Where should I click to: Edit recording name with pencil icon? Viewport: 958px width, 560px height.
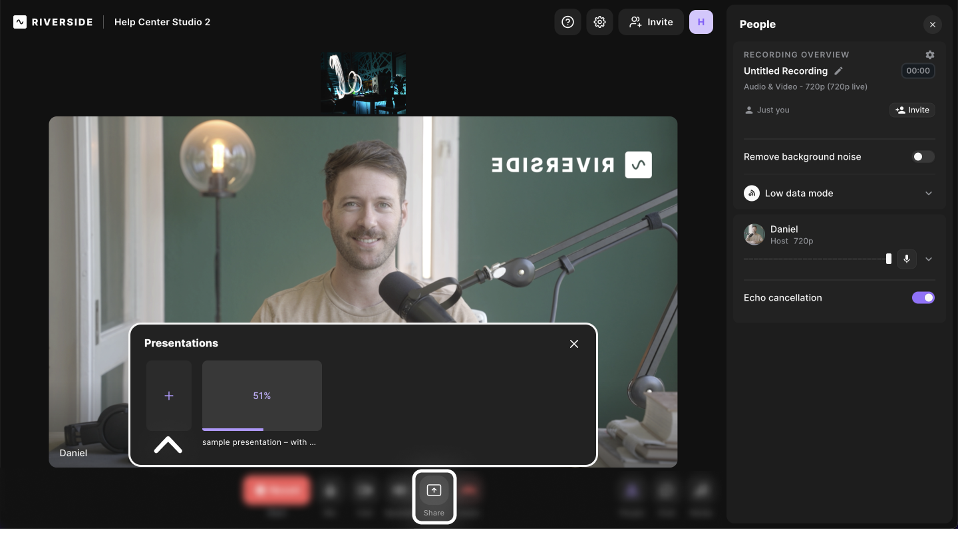[x=838, y=71]
